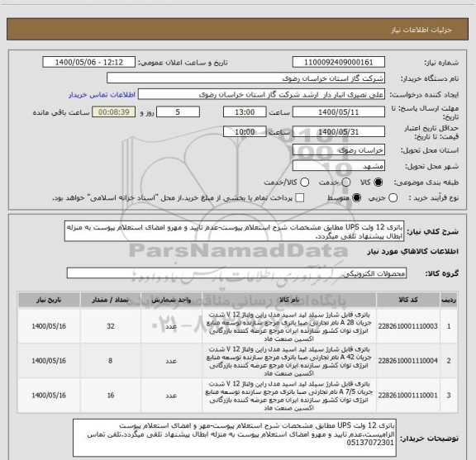Screen dimensions: 476x460
Task: Click the request creator name field
Action: pos(261,94)
